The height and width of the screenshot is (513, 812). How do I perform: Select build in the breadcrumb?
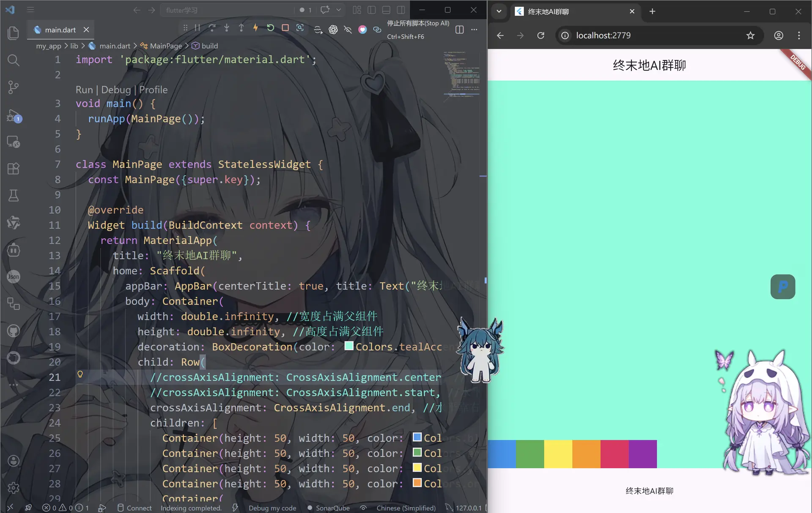[209, 46]
